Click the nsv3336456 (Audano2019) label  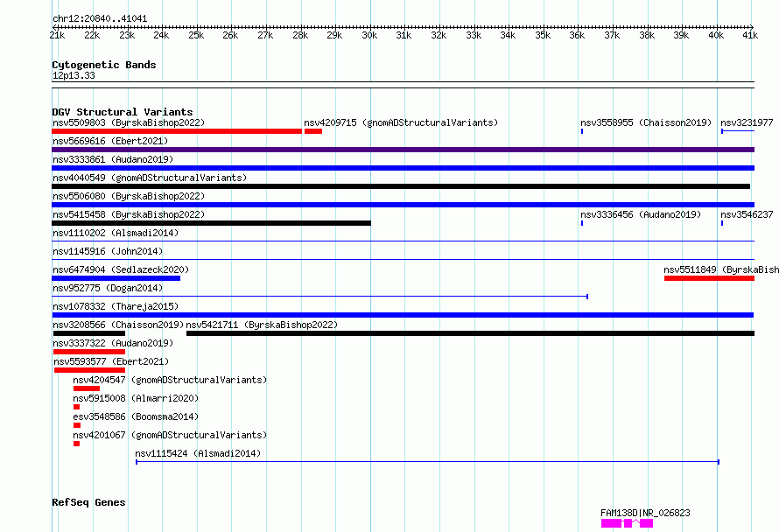point(641,214)
